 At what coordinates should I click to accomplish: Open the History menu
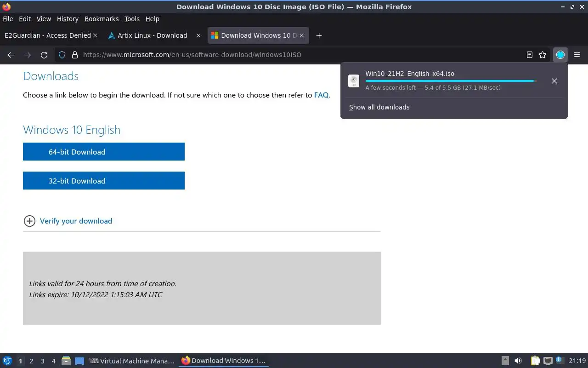pos(68,19)
